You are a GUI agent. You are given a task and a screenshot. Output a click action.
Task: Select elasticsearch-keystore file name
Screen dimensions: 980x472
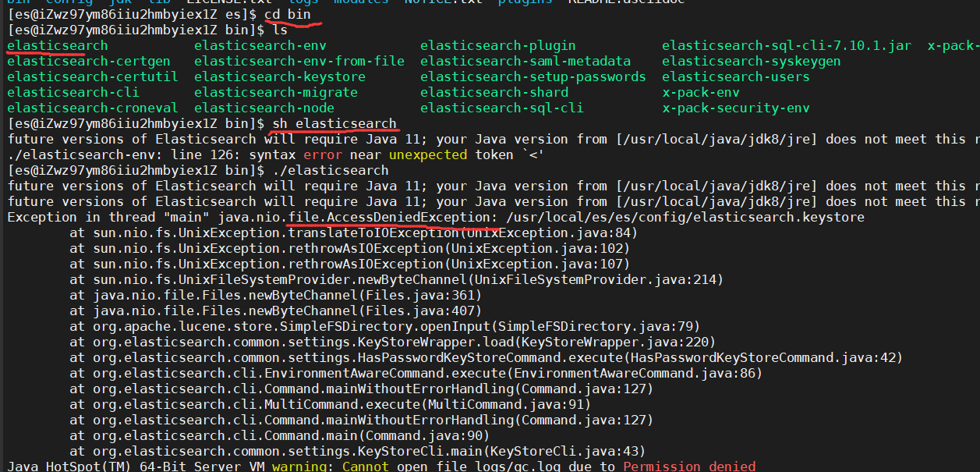click(x=280, y=76)
